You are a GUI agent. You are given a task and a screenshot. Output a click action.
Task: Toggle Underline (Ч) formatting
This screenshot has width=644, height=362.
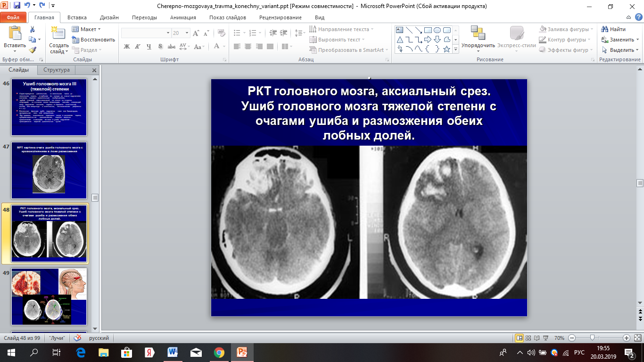coord(149,46)
